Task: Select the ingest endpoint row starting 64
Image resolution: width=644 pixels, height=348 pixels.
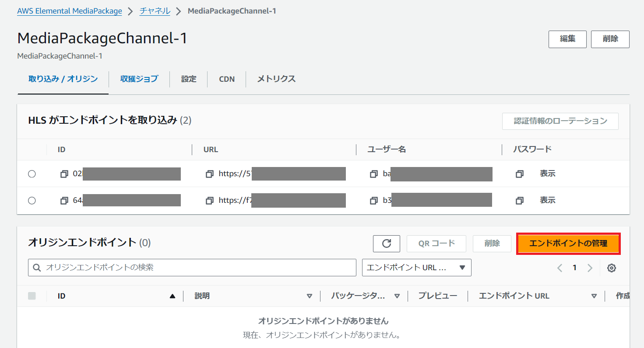Action: coord(32,201)
